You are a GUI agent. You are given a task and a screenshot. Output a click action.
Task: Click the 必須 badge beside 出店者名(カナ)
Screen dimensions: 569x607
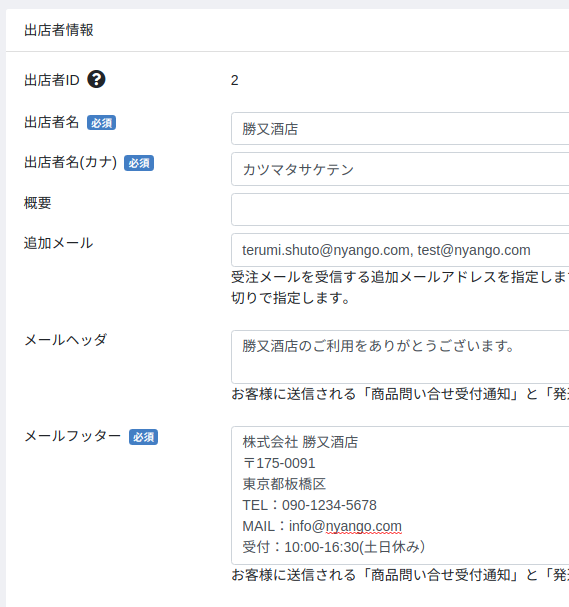click(139, 163)
